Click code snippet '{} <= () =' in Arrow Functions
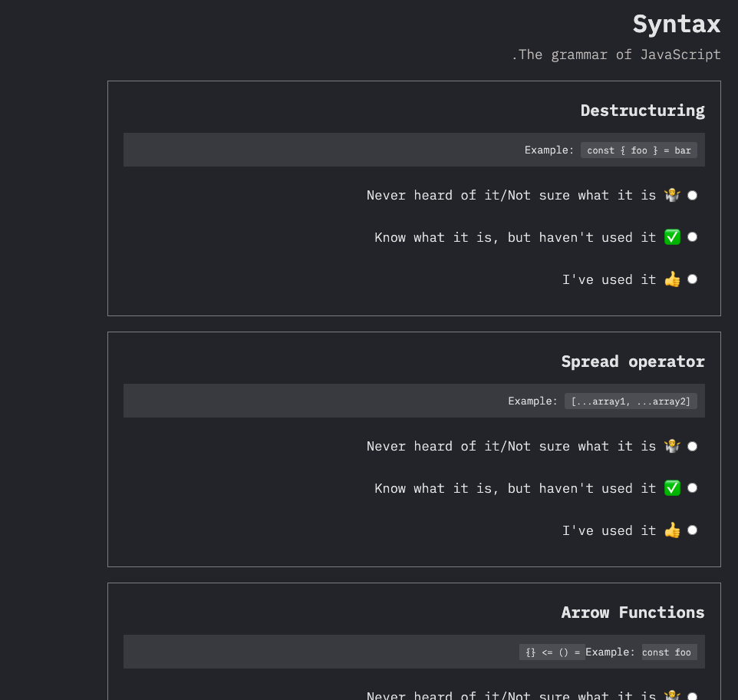Screen dimensions: 738x700 tap(552, 652)
